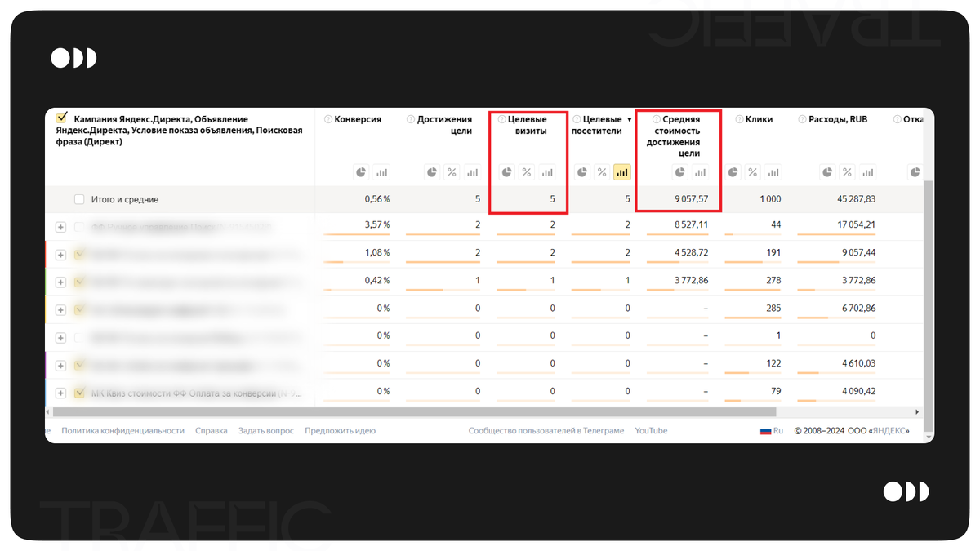Switch Клики column to percent view
Image resolution: width=980 pixels, height=551 pixels.
tap(753, 172)
